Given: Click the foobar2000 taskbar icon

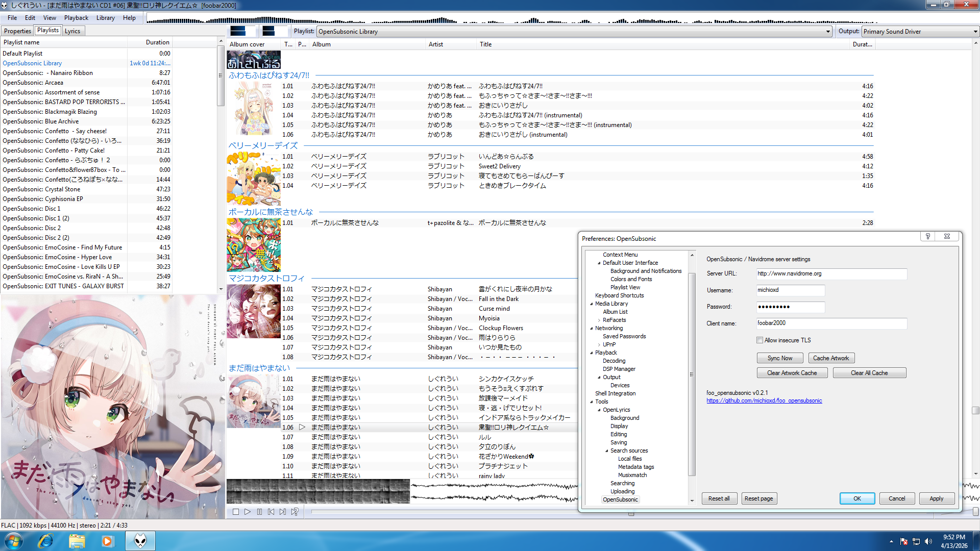Looking at the screenshot, I should 140,541.
